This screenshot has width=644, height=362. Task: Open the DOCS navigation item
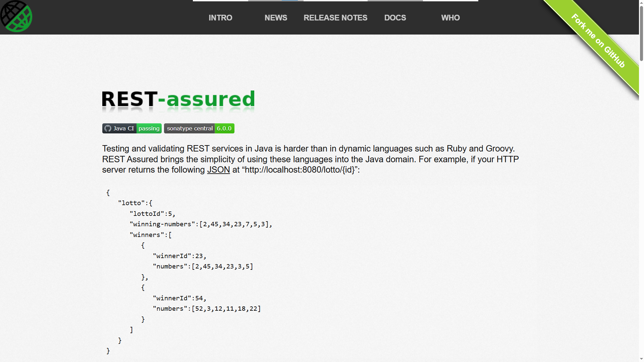click(395, 18)
